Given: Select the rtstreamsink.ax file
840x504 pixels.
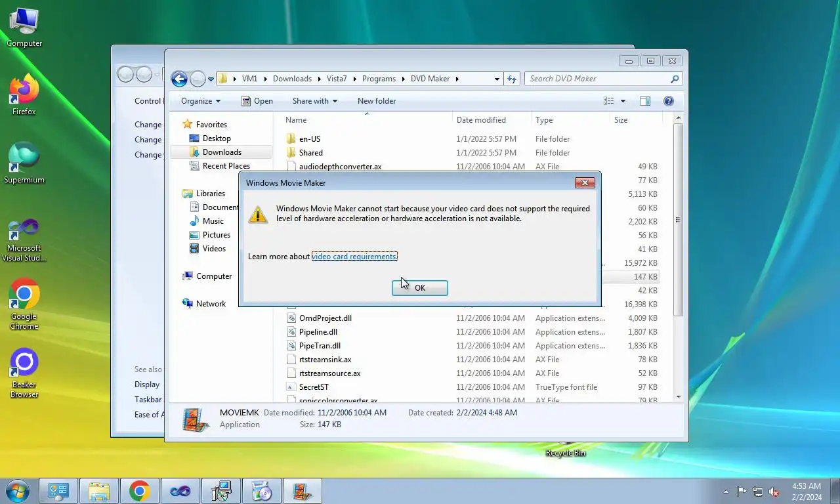Looking at the screenshot, I should 320,360.
